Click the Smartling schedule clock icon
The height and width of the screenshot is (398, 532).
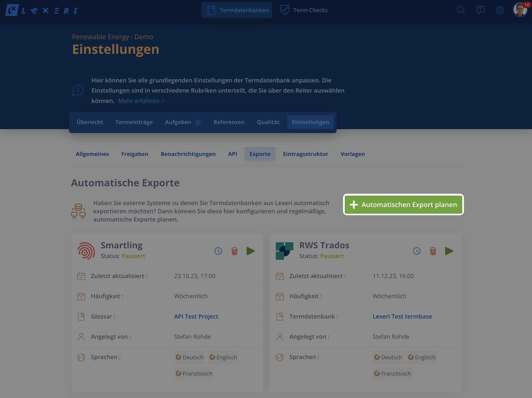[x=218, y=251]
